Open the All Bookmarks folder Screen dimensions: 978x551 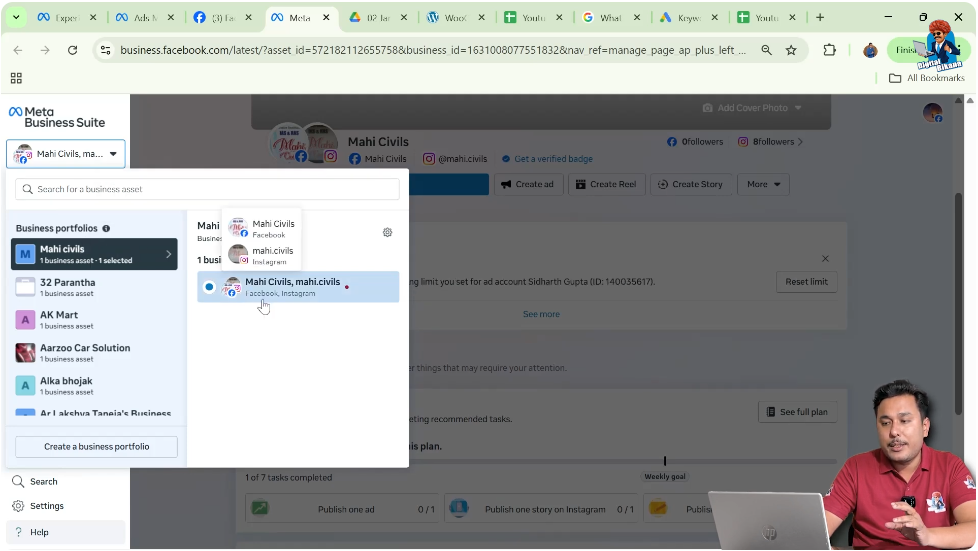point(926,78)
